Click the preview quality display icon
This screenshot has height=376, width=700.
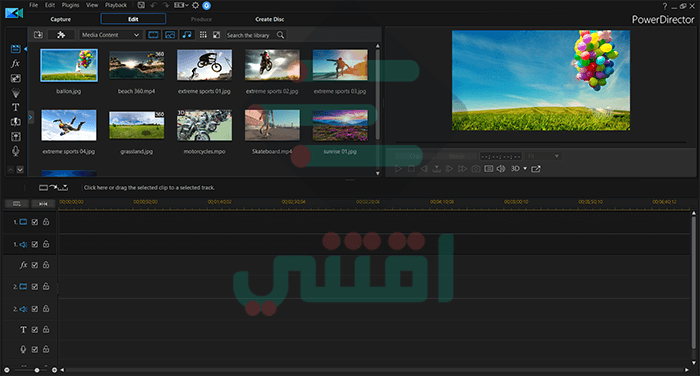click(x=489, y=169)
